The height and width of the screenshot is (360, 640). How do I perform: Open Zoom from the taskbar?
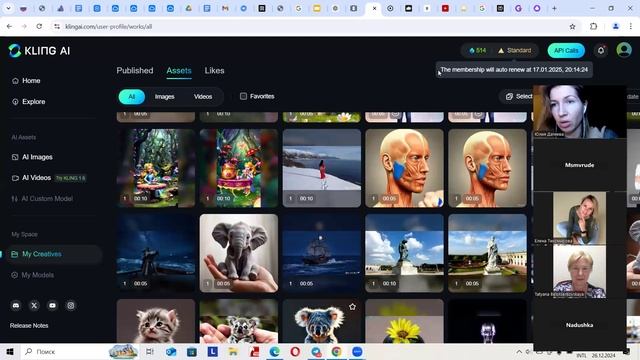[357, 351]
